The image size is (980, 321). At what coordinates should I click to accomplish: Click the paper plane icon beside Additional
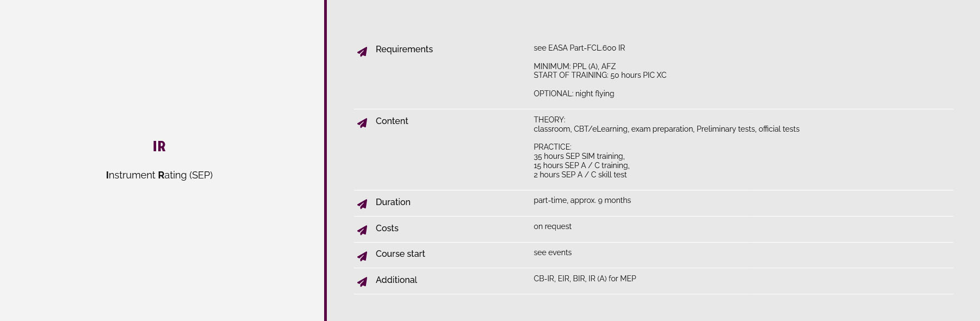coord(362,282)
